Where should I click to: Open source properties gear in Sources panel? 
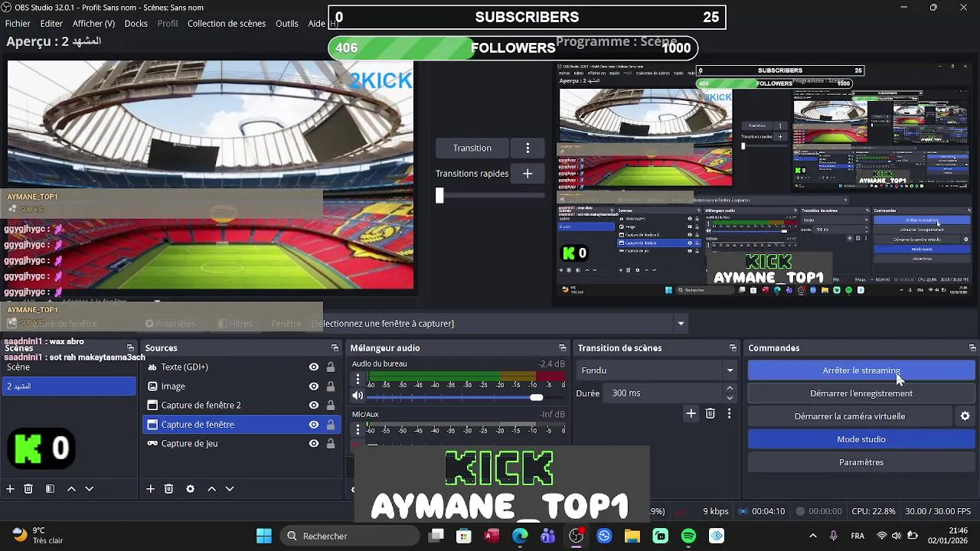(190, 489)
